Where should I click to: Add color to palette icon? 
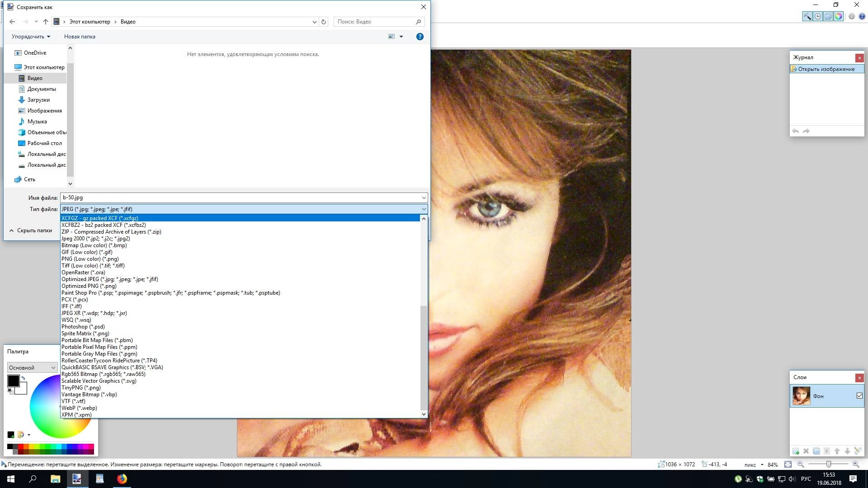10,435
